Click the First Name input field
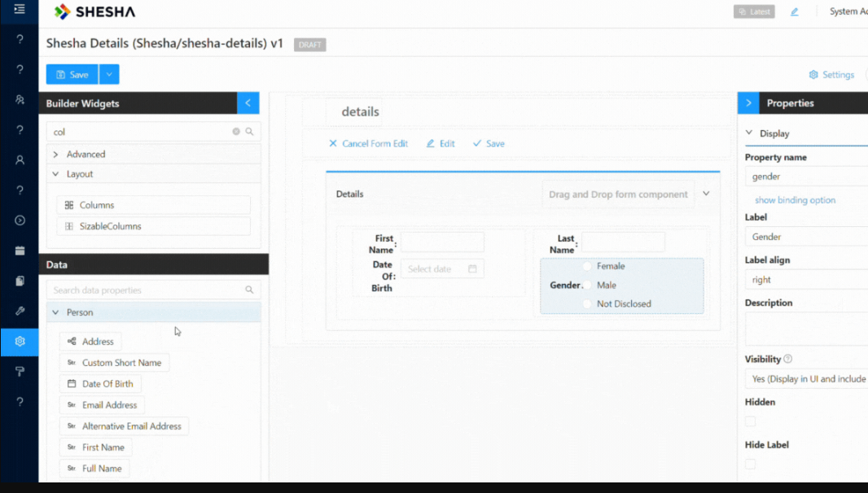 pyautogui.click(x=442, y=242)
